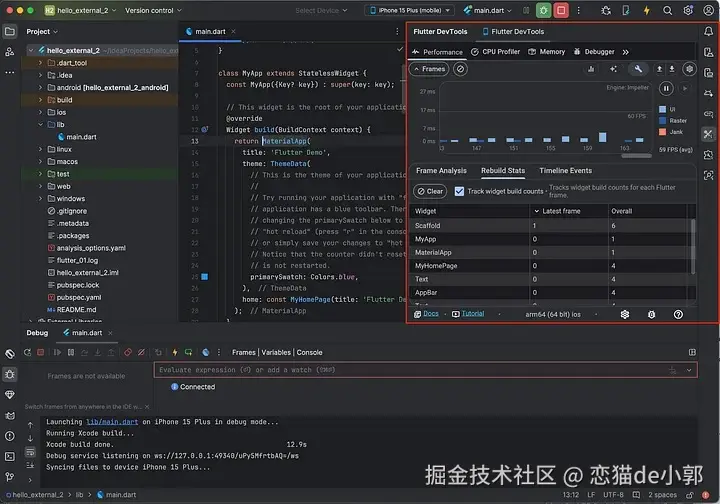Expand the android folder node
This screenshot has height=504, width=720.
pos(40,87)
